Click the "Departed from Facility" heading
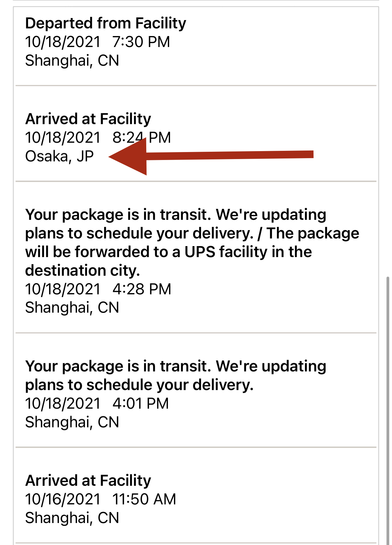Viewport: 392px width, 545px height. [x=106, y=23]
